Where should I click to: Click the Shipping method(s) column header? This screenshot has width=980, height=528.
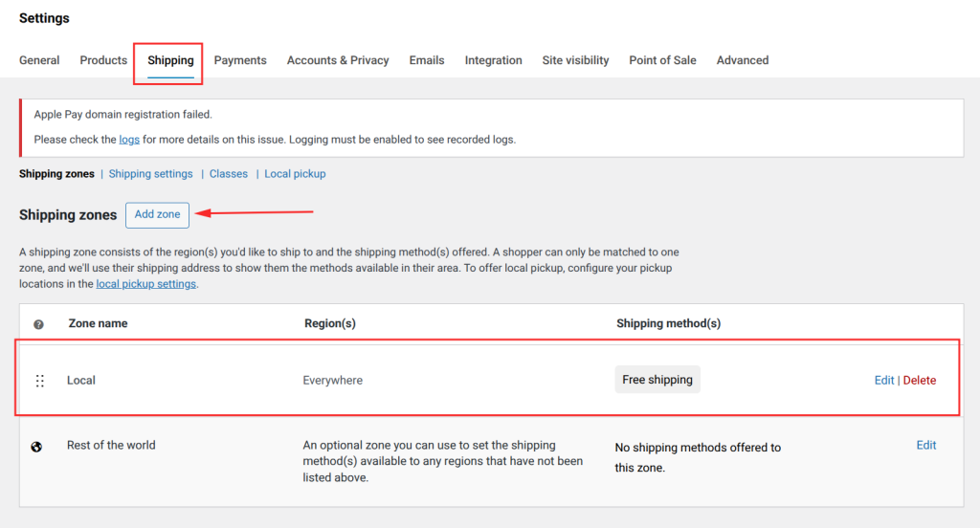(669, 323)
